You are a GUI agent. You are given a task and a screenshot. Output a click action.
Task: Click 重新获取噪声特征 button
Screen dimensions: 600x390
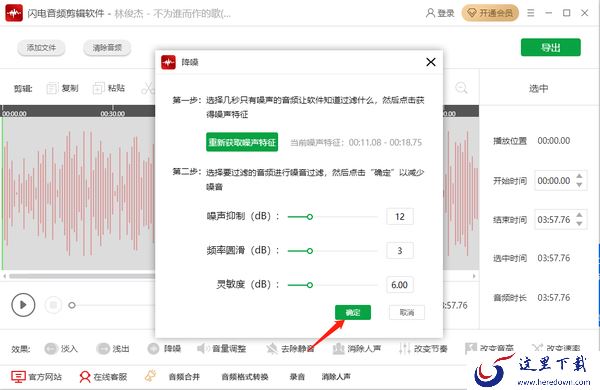coord(242,142)
